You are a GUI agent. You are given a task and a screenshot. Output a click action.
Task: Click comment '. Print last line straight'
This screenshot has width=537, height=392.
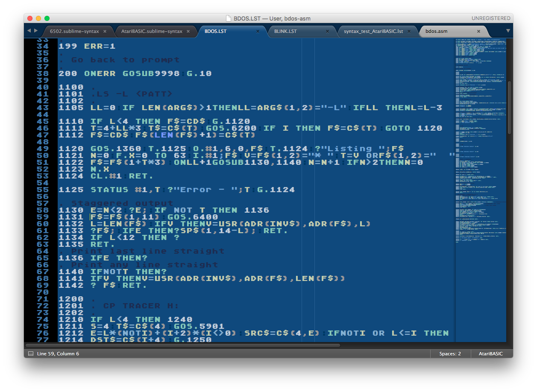coord(141,251)
